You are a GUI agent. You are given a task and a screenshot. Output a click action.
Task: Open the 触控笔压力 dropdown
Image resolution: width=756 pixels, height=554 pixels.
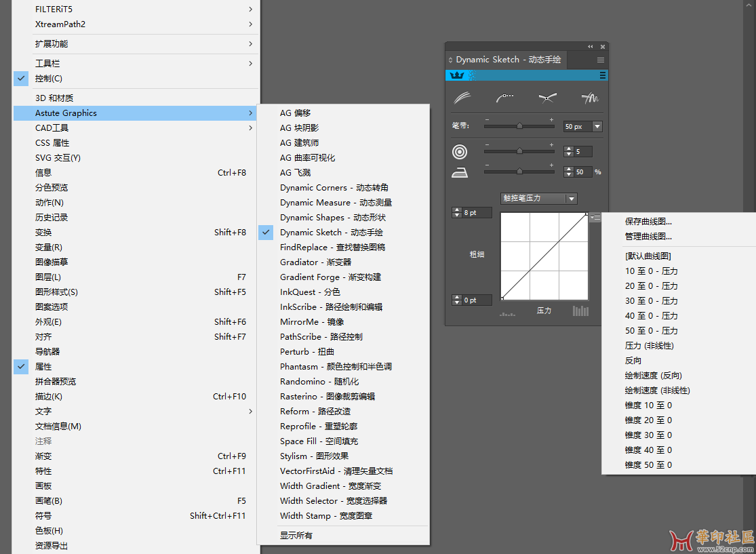[x=538, y=198]
